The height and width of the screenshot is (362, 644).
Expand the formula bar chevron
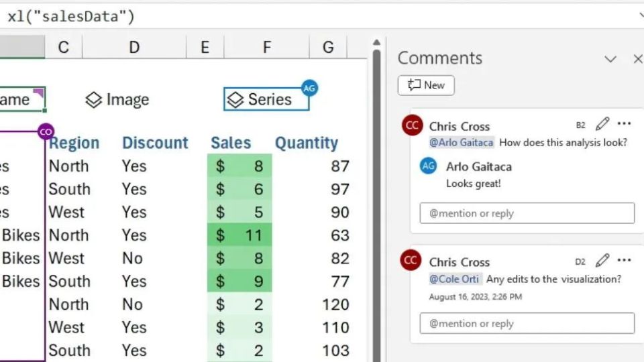642,15
